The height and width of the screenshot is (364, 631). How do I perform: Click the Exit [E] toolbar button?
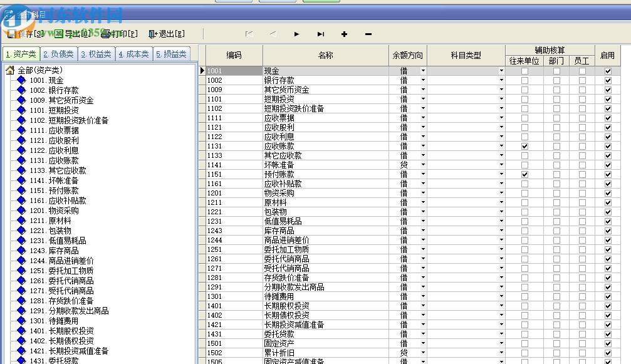click(x=167, y=34)
